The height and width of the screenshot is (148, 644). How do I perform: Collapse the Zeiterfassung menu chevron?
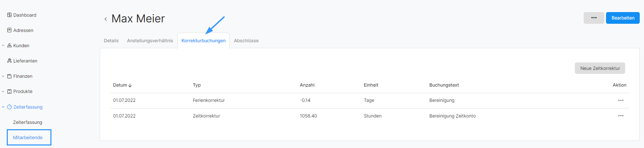3,107
